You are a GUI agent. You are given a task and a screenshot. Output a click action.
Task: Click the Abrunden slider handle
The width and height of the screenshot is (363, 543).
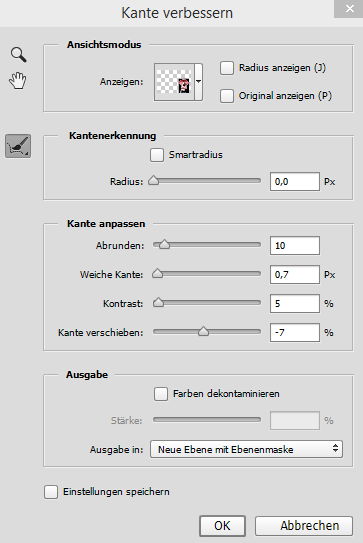(x=165, y=244)
